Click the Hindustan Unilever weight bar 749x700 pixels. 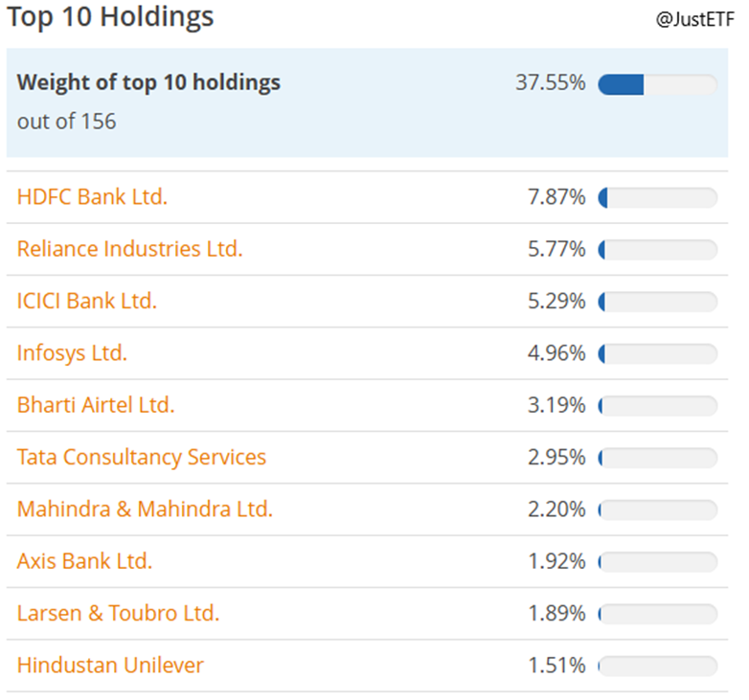pyautogui.click(x=657, y=666)
